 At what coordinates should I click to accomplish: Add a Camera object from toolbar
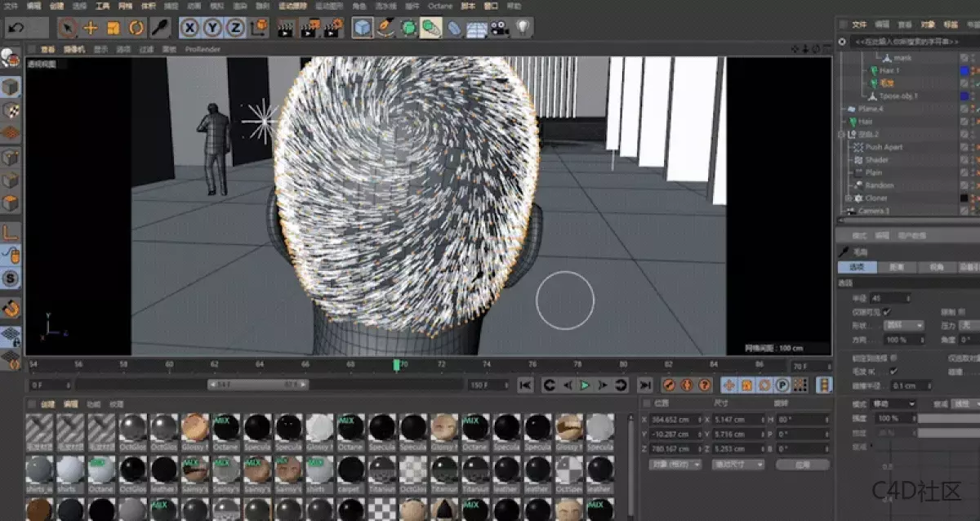(499, 29)
